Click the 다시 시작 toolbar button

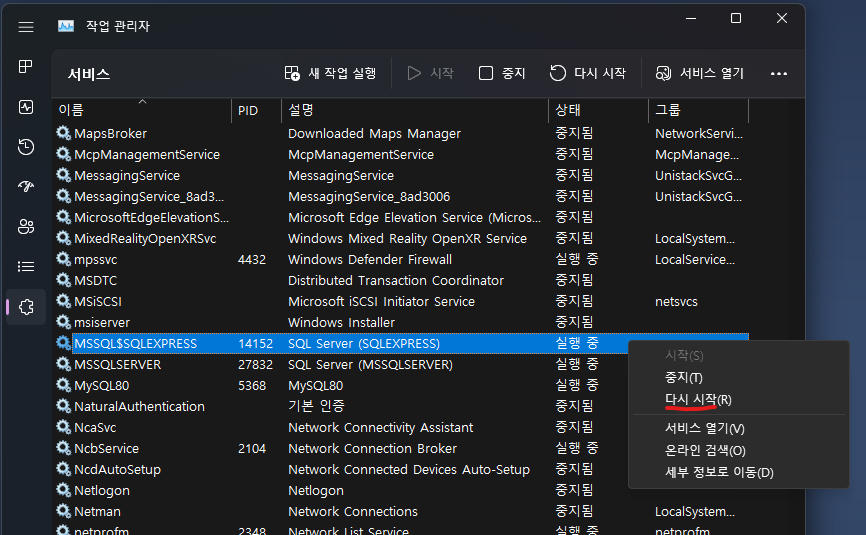[x=588, y=73]
